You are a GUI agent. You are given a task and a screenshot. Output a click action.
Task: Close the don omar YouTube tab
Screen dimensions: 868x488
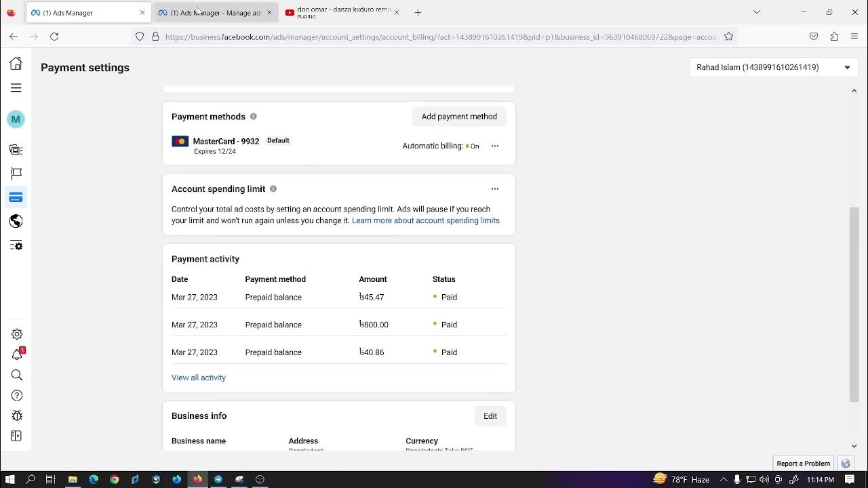(x=397, y=12)
